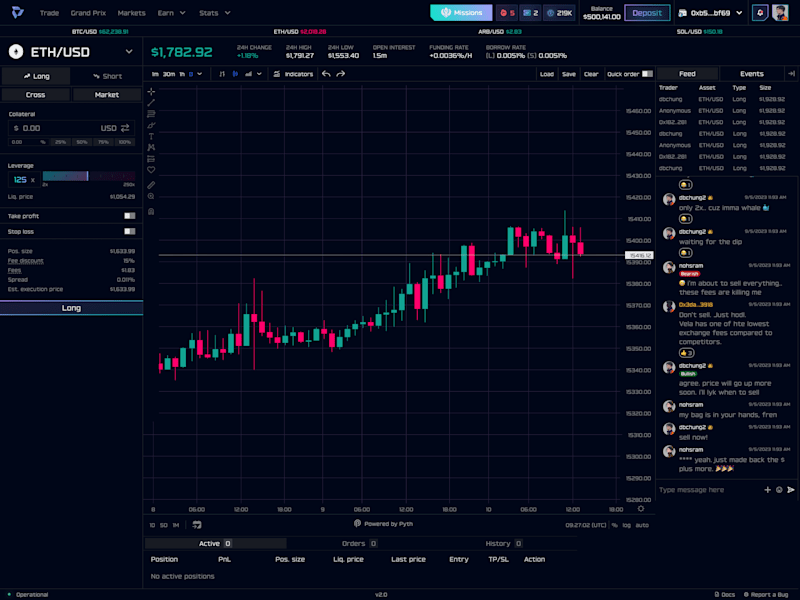Image resolution: width=800 pixels, height=600 pixels.
Task: Enable the Stop loss switch
Action: [130, 232]
